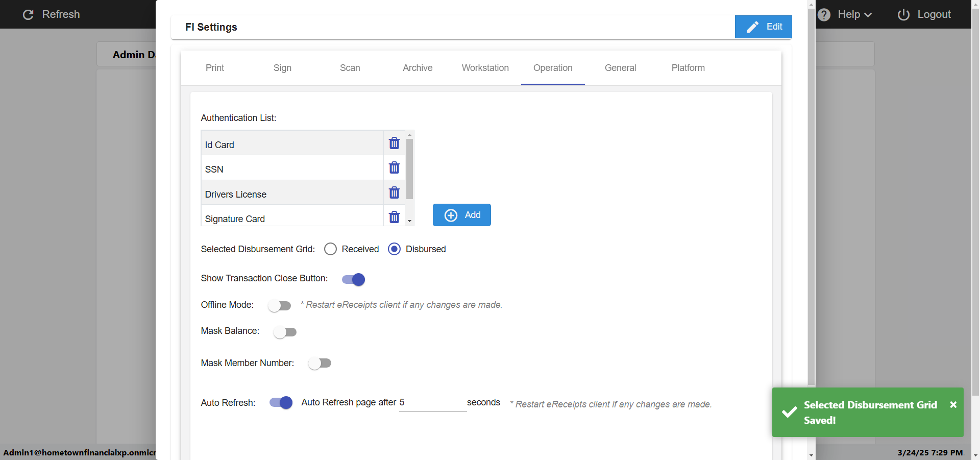Open the Scan tab
Image resolution: width=980 pixels, height=460 pixels.
pos(350,68)
